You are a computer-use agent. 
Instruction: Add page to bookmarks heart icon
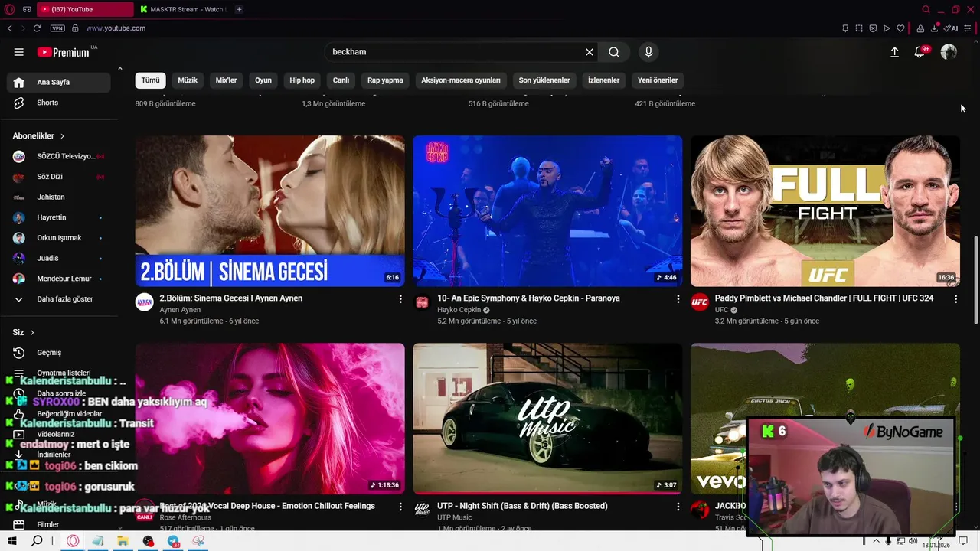coord(900,28)
